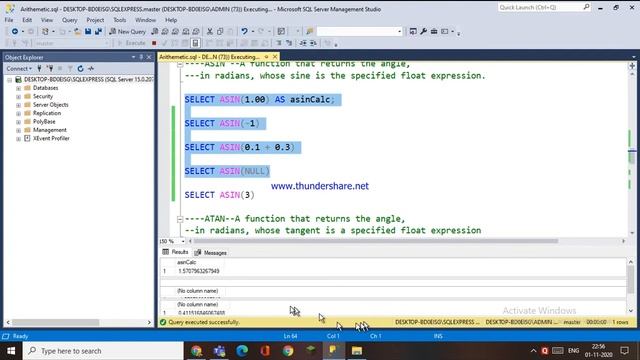Collapse the ATAN comment block in editor
Screen dimensions: 640x360
[x=180, y=219]
